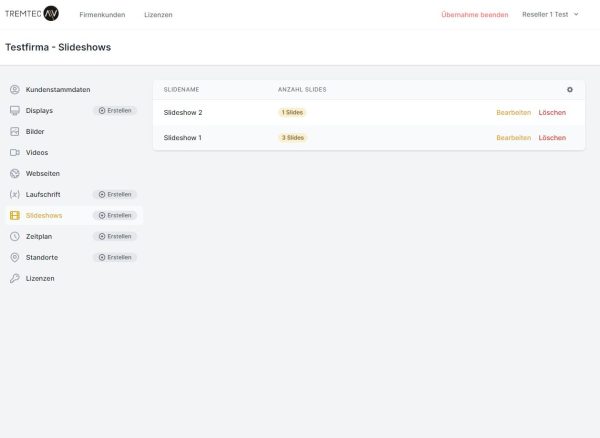The image size is (600, 438).
Task: Expand the Reseller 1 Test user dropdown
Action: point(550,14)
